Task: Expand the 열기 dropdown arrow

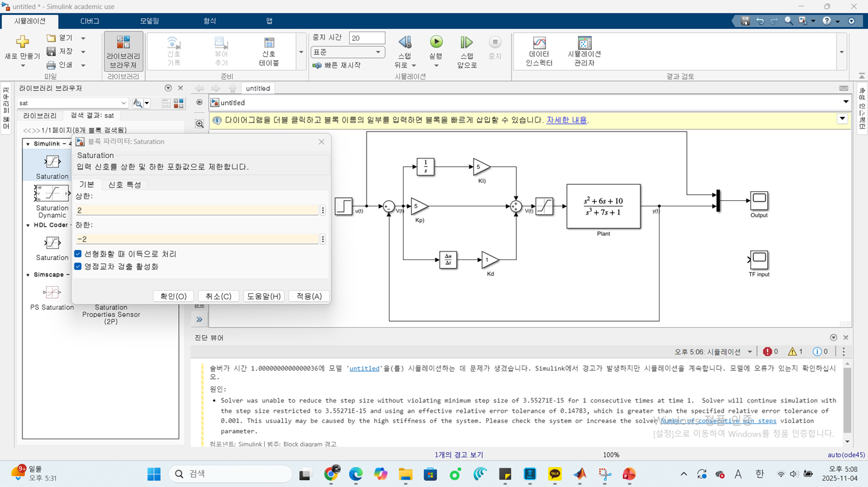Action: pos(83,38)
